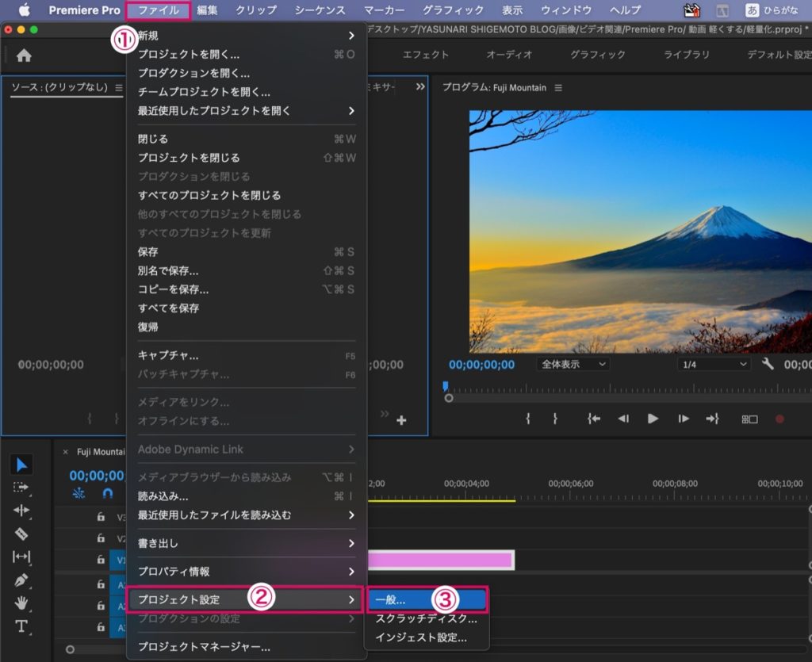Step forward one frame

(684, 419)
